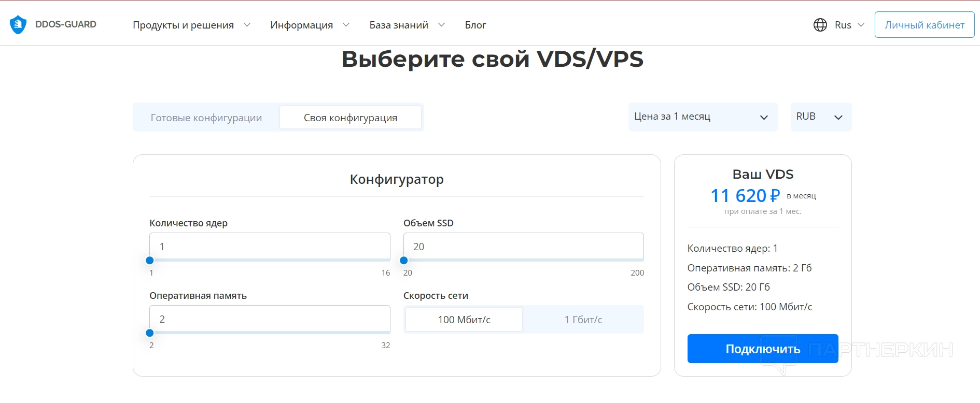Image resolution: width=980 pixels, height=403 pixels.
Task: Click the Количество ядер input field
Action: [270, 246]
